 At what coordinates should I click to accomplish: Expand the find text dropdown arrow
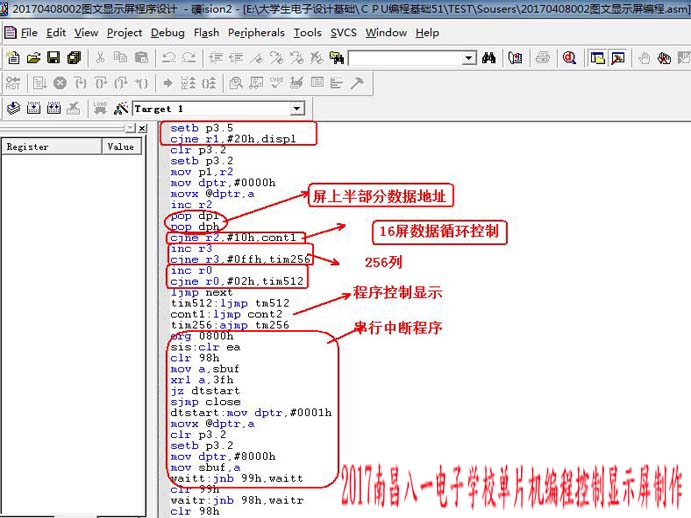click(x=469, y=58)
